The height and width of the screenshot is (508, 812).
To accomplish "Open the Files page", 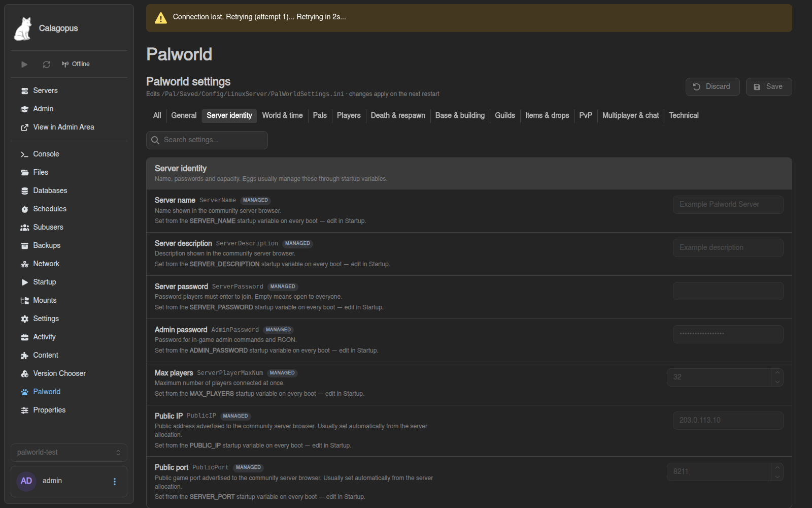I will click(x=69, y=172).
